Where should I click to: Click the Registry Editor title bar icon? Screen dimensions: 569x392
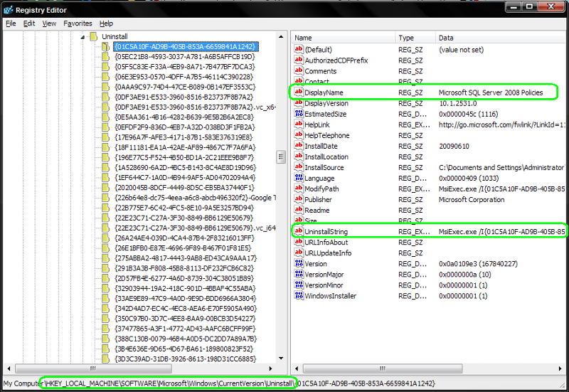(8, 10)
